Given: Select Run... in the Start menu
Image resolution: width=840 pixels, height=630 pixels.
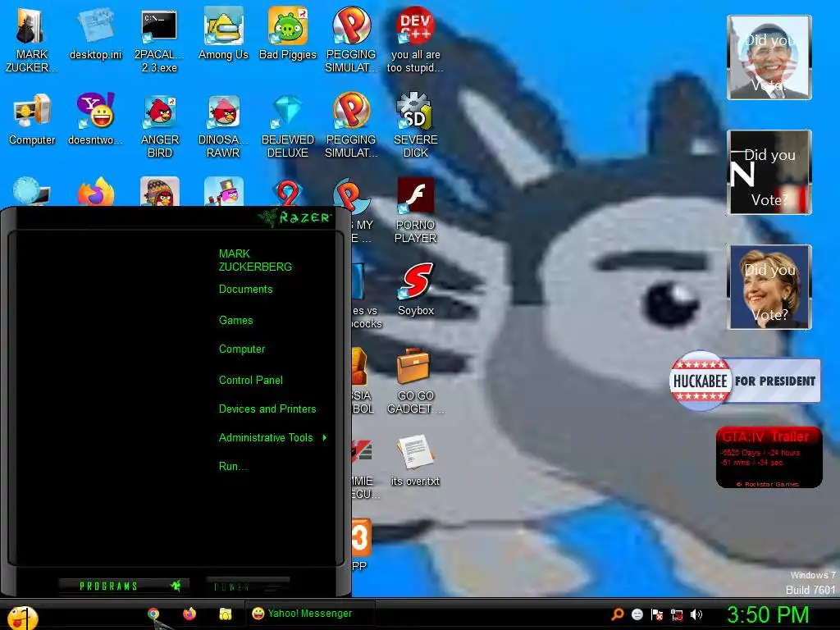Looking at the screenshot, I should pos(232,467).
